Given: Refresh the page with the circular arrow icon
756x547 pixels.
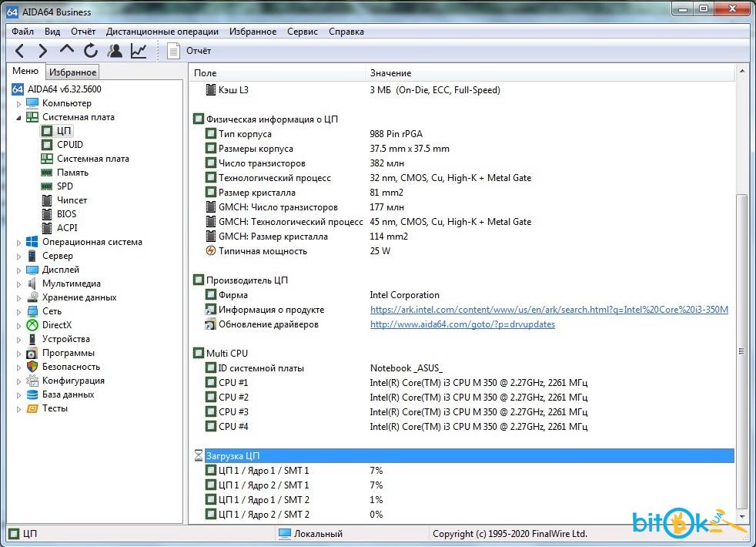Looking at the screenshot, I should click(91, 51).
